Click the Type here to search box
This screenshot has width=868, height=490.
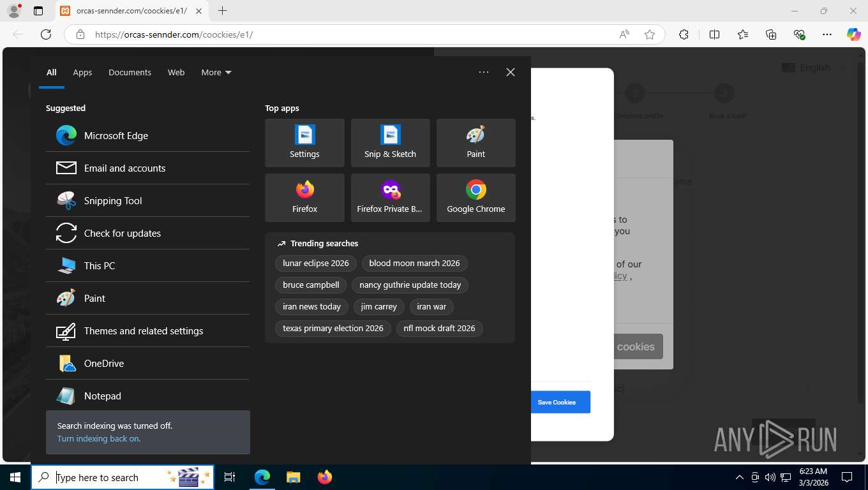(123, 477)
